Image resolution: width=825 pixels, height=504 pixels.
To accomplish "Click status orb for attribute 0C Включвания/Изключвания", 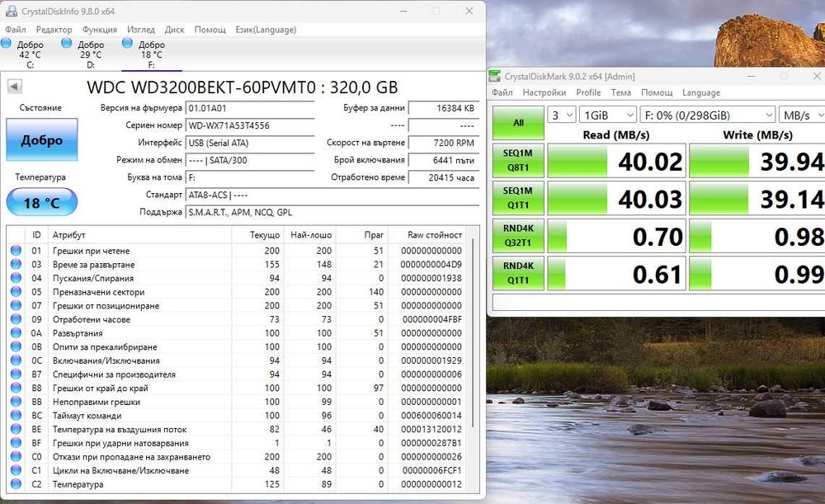I will [16, 360].
